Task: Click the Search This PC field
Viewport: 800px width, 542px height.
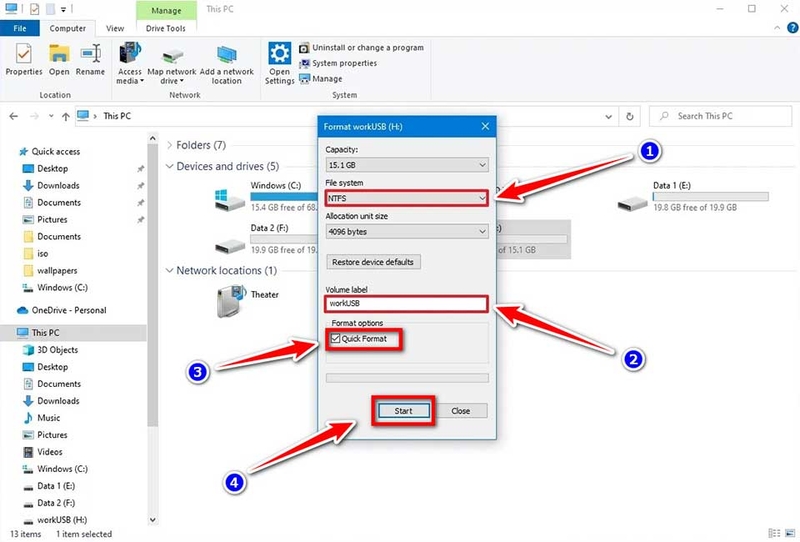Action: 720,116
